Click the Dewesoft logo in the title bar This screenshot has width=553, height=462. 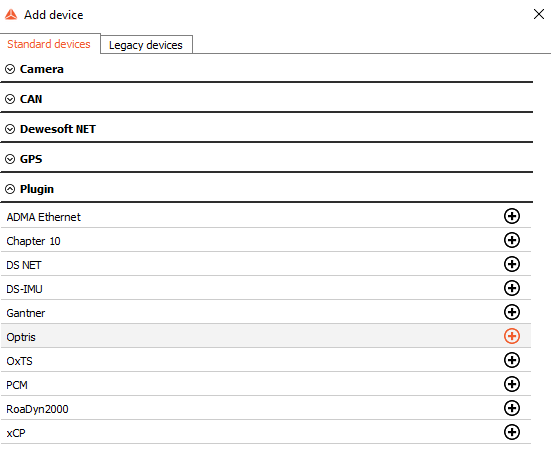[x=11, y=15]
